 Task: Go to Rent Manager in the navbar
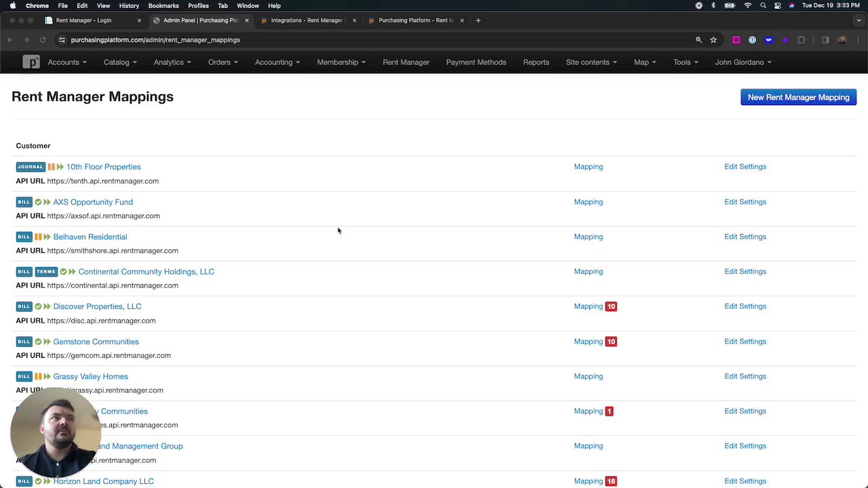pyautogui.click(x=406, y=62)
